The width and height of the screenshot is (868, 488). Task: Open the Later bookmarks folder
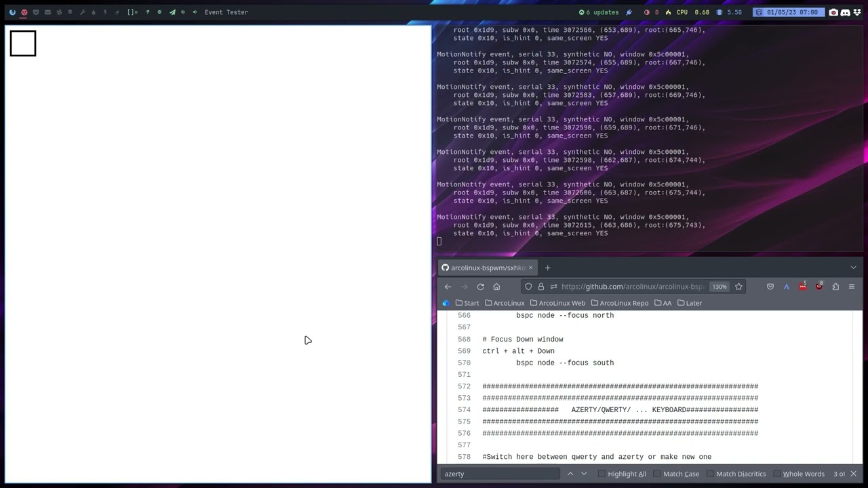click(x=690, y=303)
